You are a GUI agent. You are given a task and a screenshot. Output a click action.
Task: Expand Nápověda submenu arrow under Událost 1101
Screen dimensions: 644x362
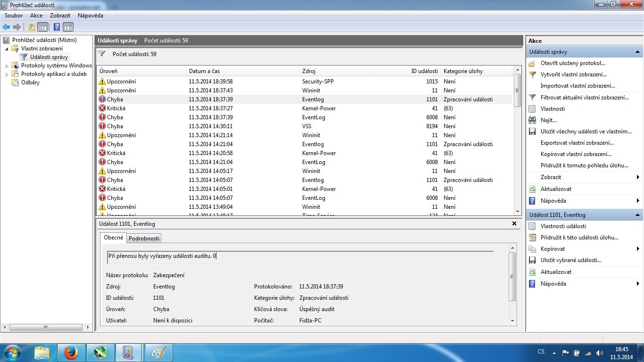638,284
